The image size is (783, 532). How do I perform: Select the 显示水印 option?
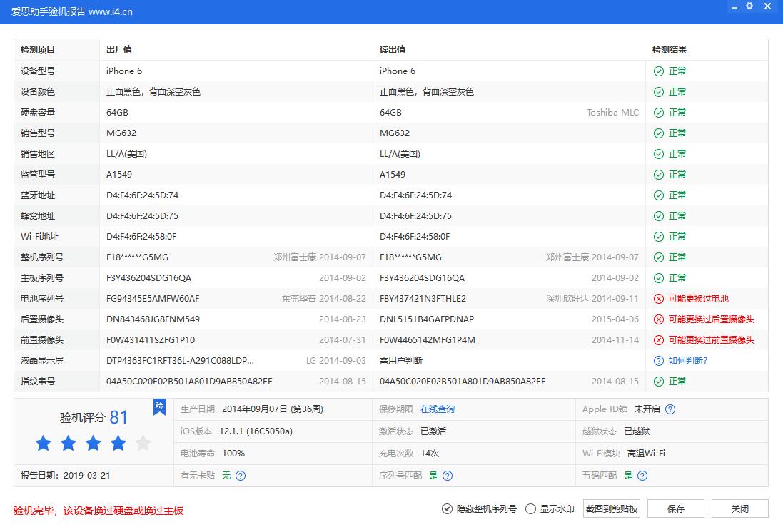click(530, 508)
